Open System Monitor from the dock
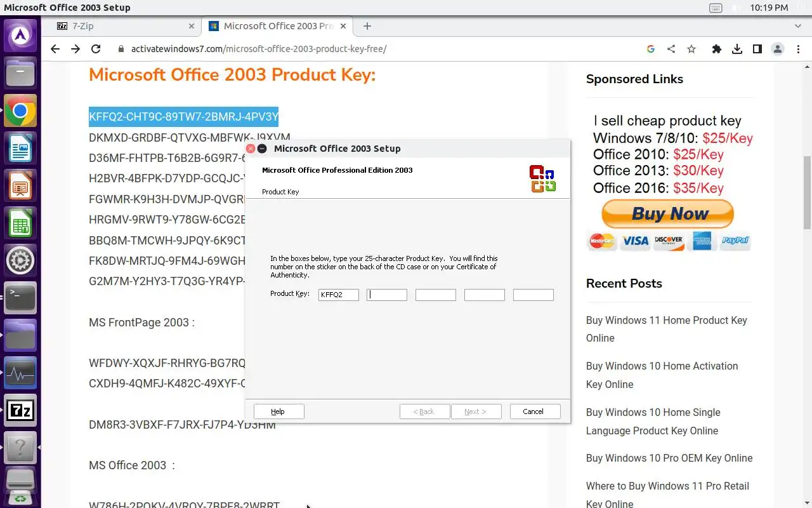Screen dimensions: 812x508 coord(20,373)
